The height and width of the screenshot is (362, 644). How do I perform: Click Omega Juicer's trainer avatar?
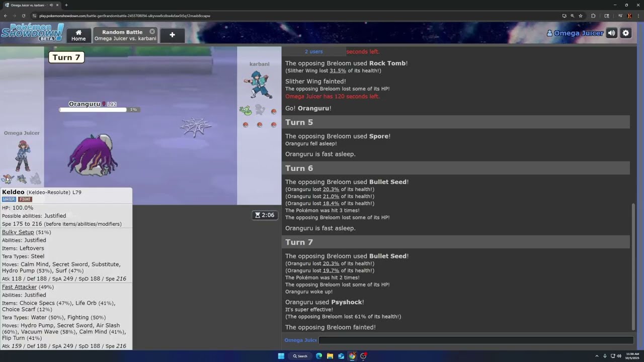point(22,155)
